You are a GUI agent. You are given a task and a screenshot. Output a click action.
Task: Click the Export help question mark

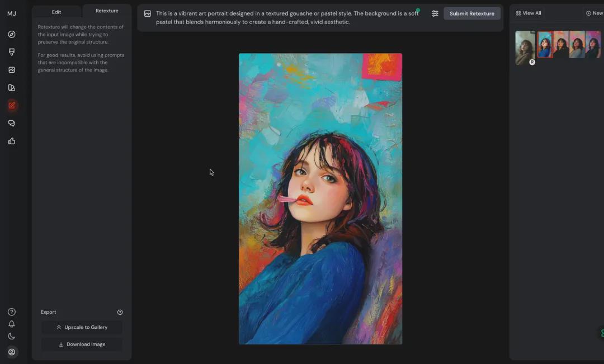[120, 312]
